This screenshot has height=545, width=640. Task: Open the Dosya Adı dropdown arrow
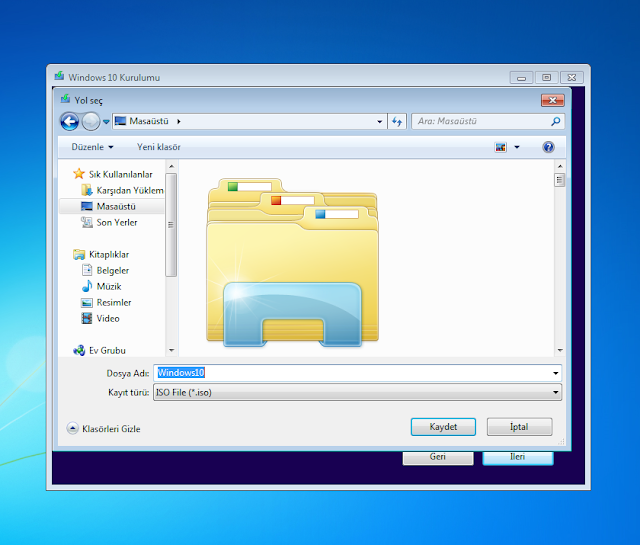pos(556,373)
